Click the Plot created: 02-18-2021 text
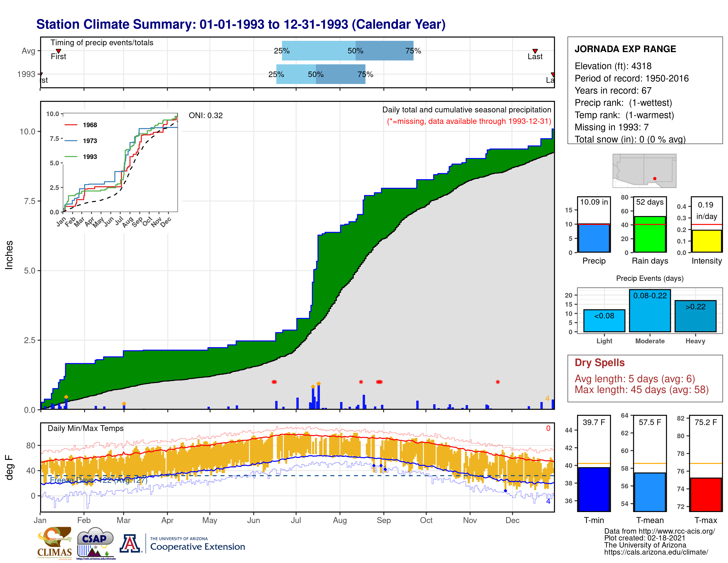This screenshot has width=728, height=563. [x=645, y=538]
